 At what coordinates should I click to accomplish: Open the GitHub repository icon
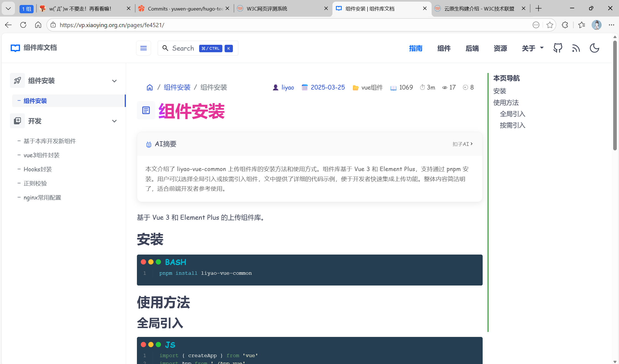tap(558, 48)
